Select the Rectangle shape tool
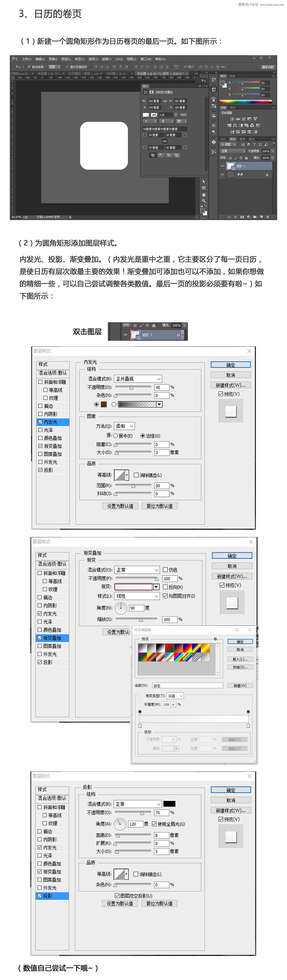This screenshot has width=287, height=980. tap(204, 188)
